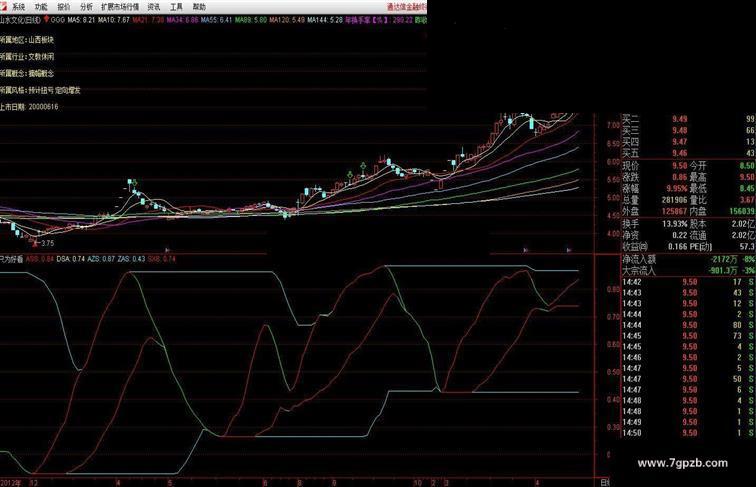The width and height of the screenshot is (756, 487).
Task: Open the 功能 menu
Action: click(x=41, y=7)
